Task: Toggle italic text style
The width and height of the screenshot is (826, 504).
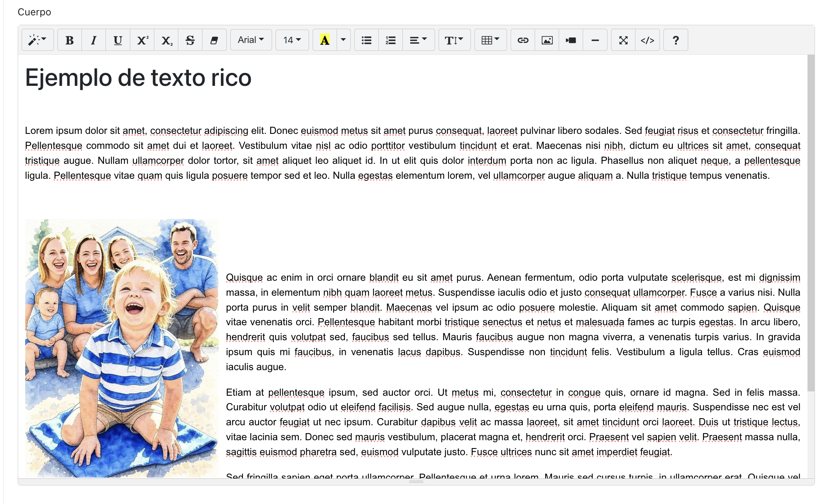Action: 94,40
